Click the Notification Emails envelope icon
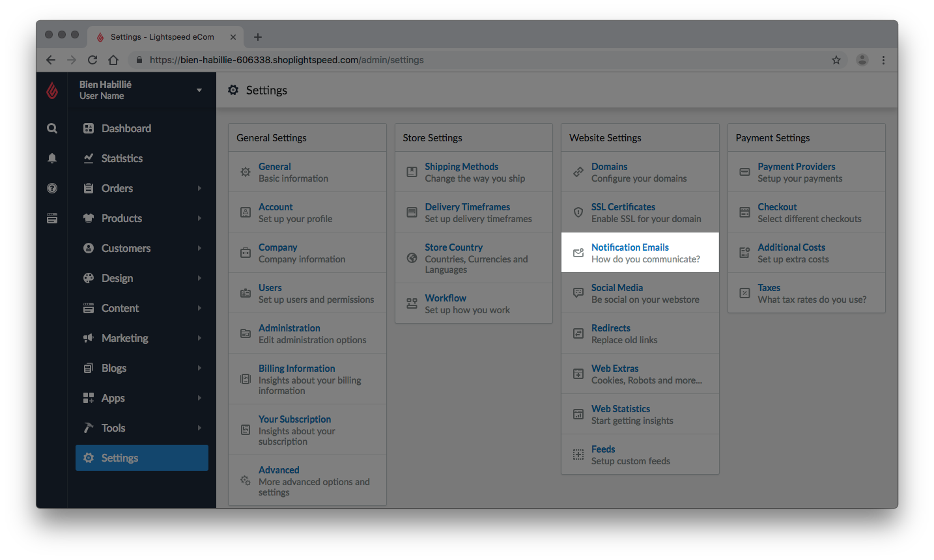Viewport: 934px width, 560px height. 578,253
